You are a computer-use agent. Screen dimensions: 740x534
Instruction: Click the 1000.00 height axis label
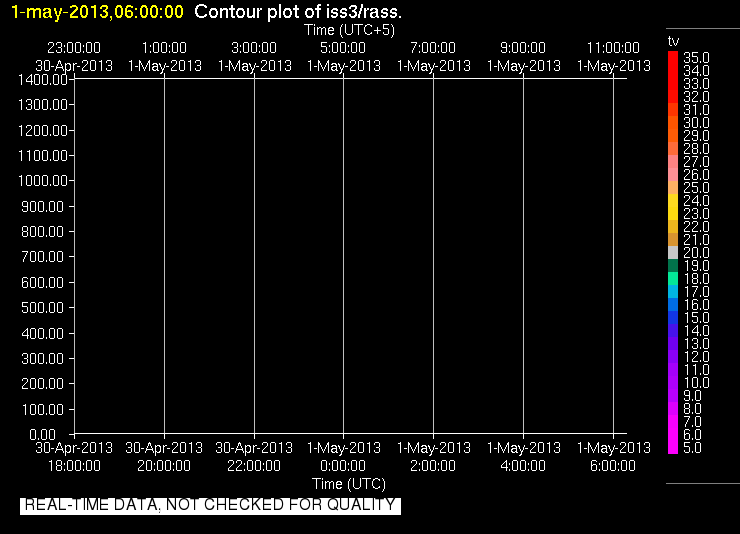tap(43, 181)
